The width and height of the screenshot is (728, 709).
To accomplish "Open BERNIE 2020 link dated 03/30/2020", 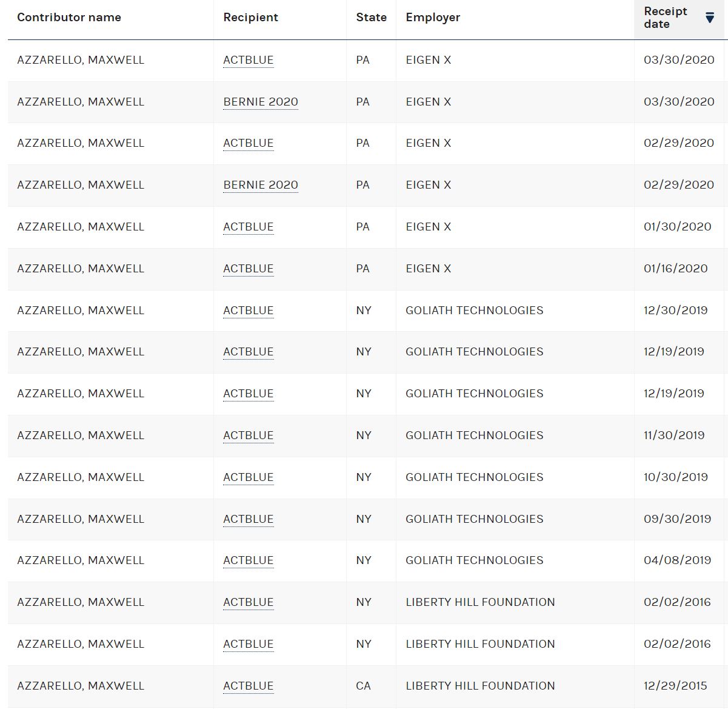I will tap(261, 102).
